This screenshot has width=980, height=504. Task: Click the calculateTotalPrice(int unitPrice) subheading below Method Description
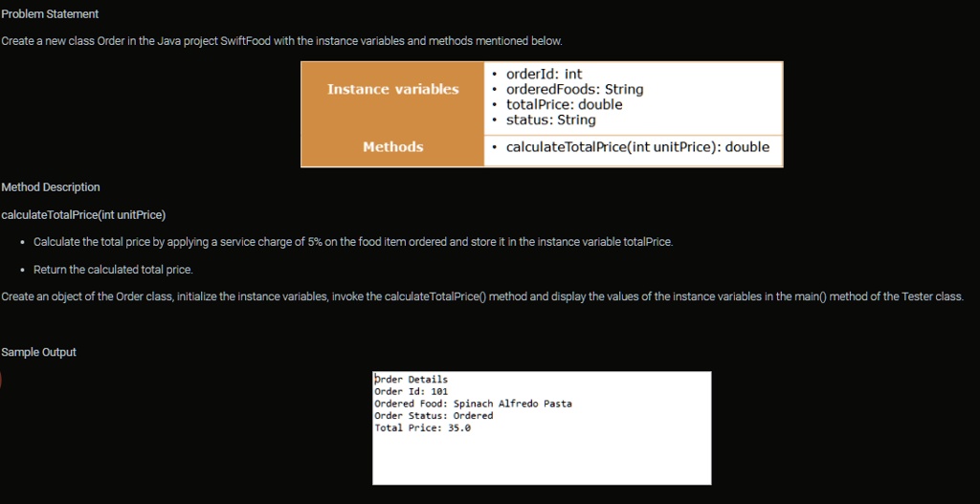click(x=83, y=214)
